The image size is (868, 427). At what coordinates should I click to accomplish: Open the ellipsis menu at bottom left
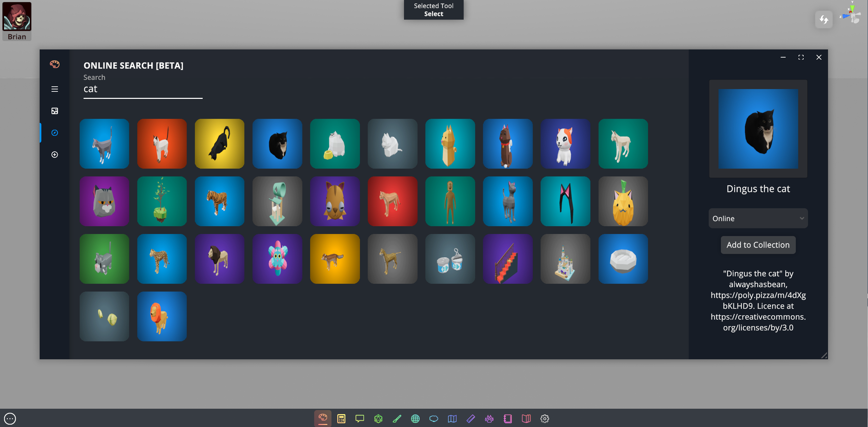tap(10, 419)
